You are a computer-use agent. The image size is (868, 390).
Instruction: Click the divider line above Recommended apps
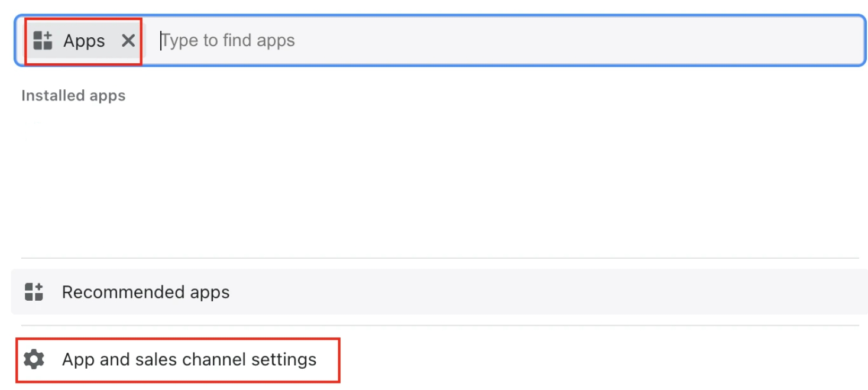(440, 258)
